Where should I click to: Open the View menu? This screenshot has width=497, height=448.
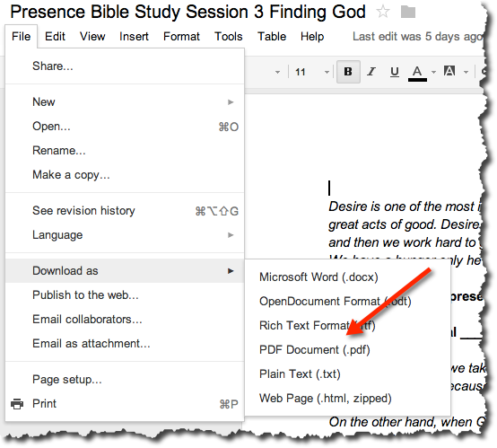(92, 37)
